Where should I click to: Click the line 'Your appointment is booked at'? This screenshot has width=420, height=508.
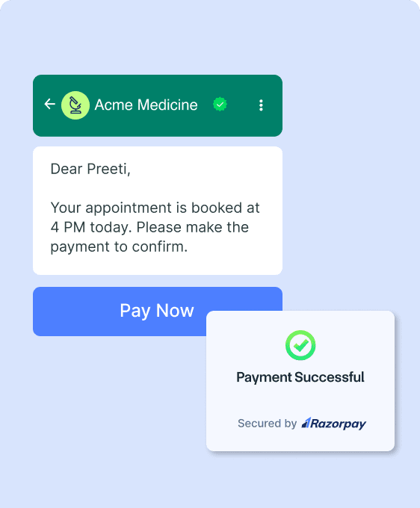(155, 208)
